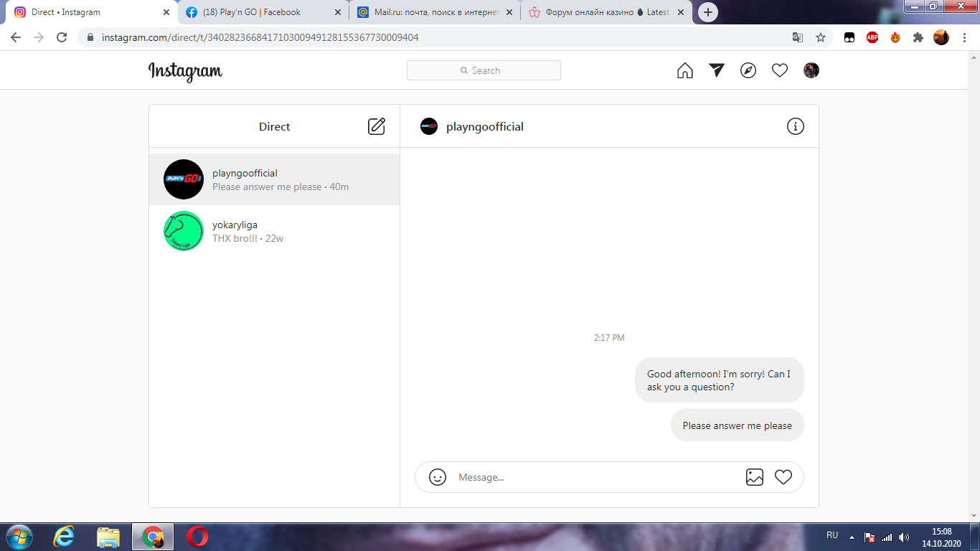Click Chrome taskbar button
Image resolution: width=980 pixels, height=551 pixels.
152,537
